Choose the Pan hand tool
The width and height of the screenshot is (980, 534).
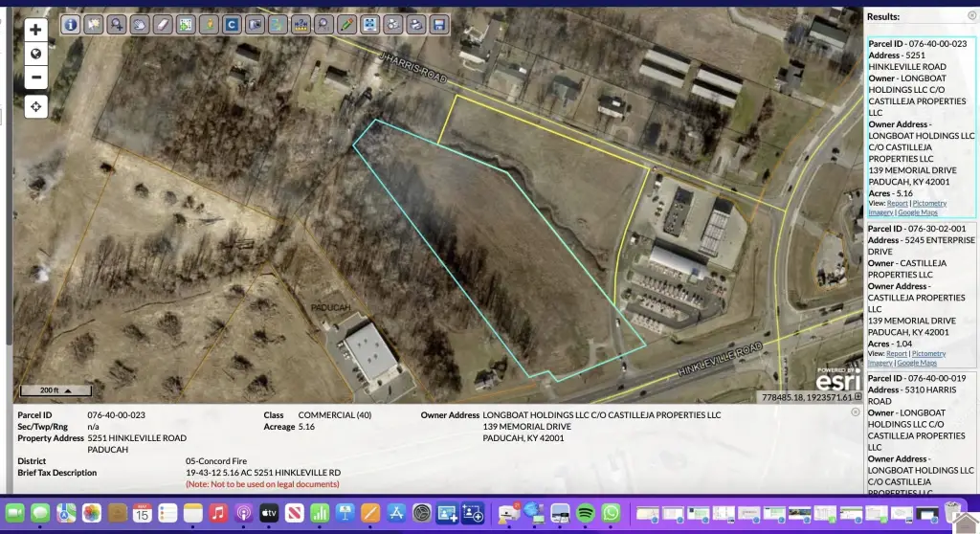tap(140, 25)
